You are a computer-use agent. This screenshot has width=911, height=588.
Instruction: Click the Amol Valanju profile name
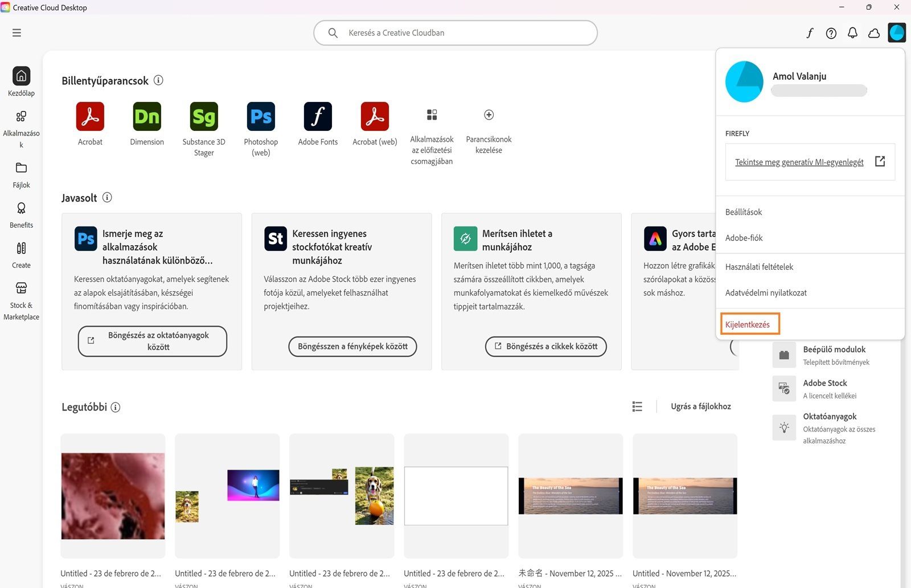click(799, 76)
